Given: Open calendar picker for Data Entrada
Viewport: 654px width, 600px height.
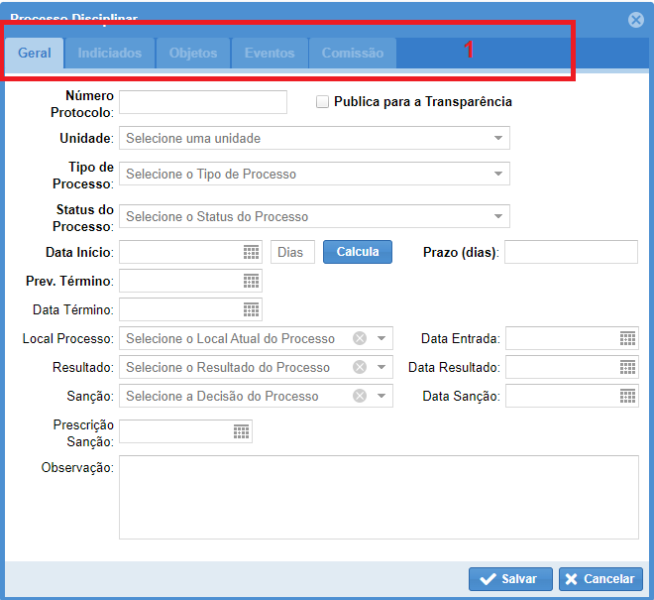Looking at the screenshot, I should (627, 339).
